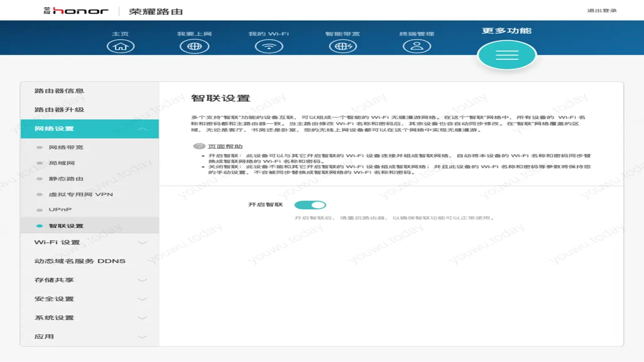Click the honor logo

pyautogui.click(x=76, y=11)
